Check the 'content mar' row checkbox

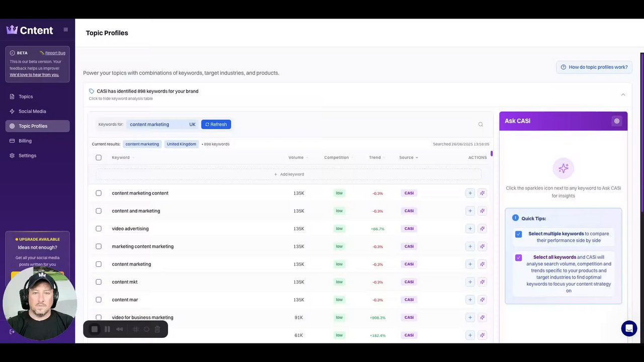(x=99, y=300)
